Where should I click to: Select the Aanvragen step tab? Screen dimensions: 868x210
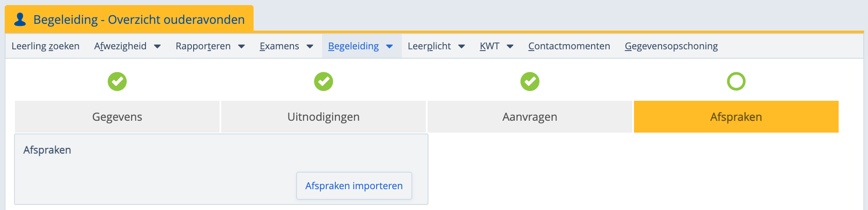530,117
